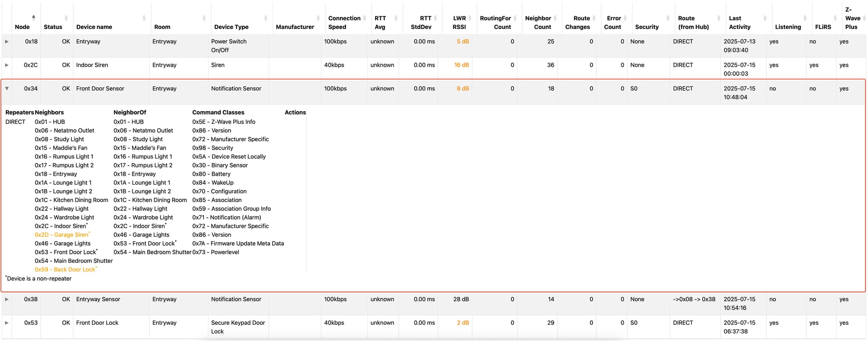Click the LWR RSSI column sort icon
Image resolution: width=868 pixels, height=341 pixels.
coord(470,18)
